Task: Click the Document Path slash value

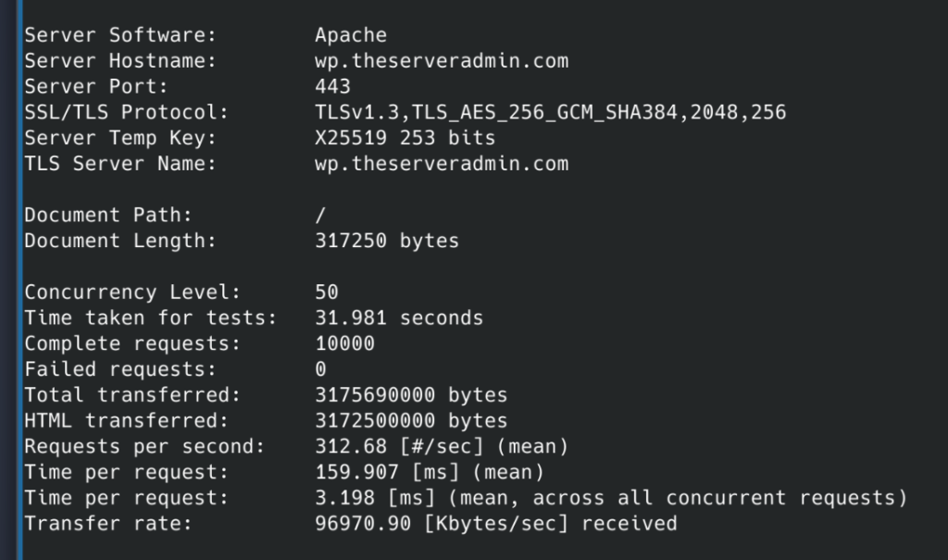Action: [321, 216]
